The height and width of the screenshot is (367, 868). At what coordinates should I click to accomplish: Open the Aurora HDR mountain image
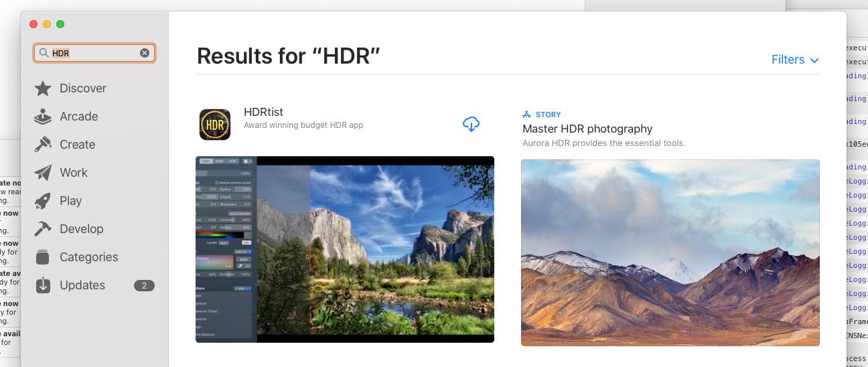(670, 252)
